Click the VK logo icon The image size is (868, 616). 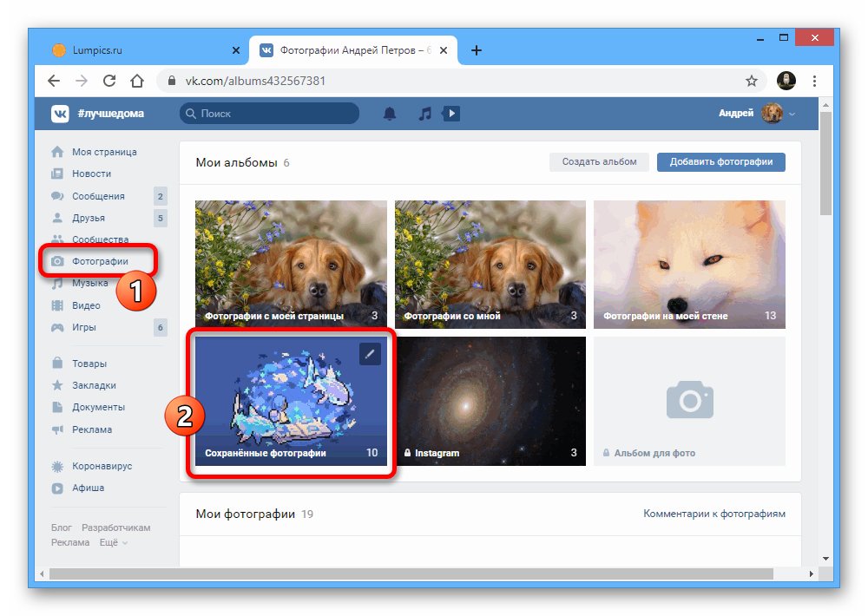pyautogui.click(x=60, y=114)
